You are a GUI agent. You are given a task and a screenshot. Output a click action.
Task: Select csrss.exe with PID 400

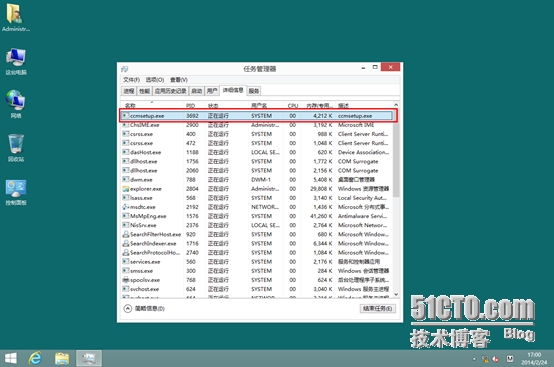coord(257,134)
